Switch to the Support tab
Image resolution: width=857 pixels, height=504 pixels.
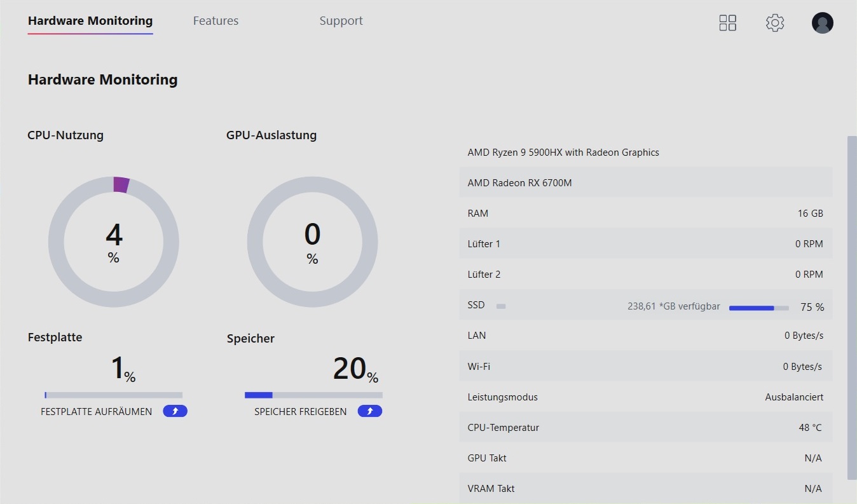[341, 21]
